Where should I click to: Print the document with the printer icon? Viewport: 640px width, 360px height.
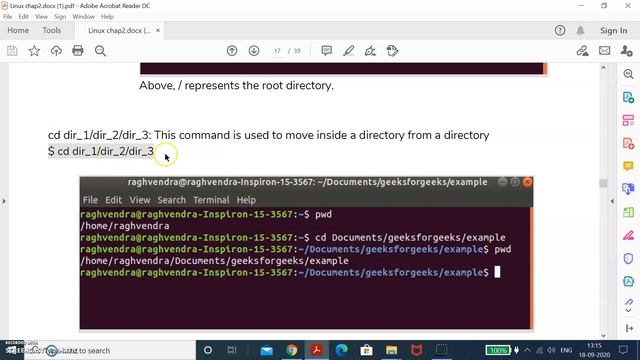click(78, 51)
